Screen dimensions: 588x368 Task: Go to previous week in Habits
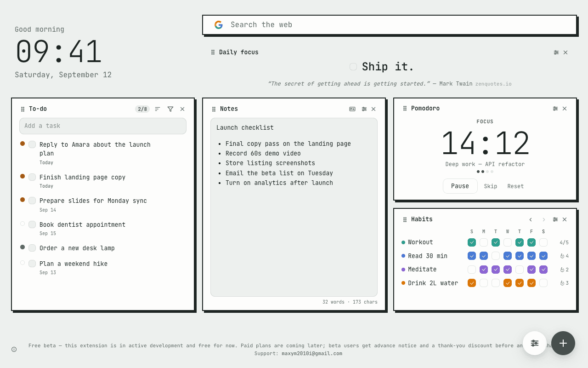pyautogui.click(x=531, y=219)
